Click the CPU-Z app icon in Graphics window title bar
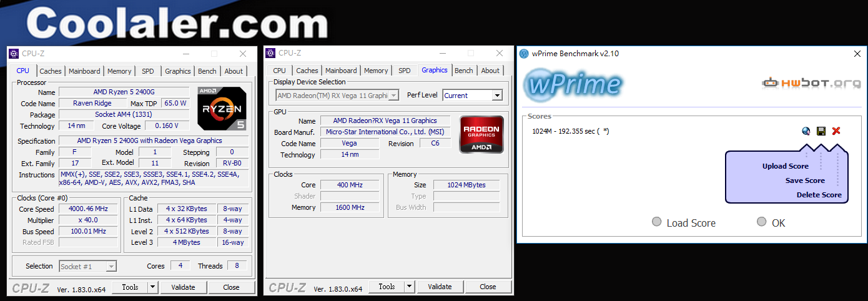This screenshot has height=301, width=868. coord(270,53)
